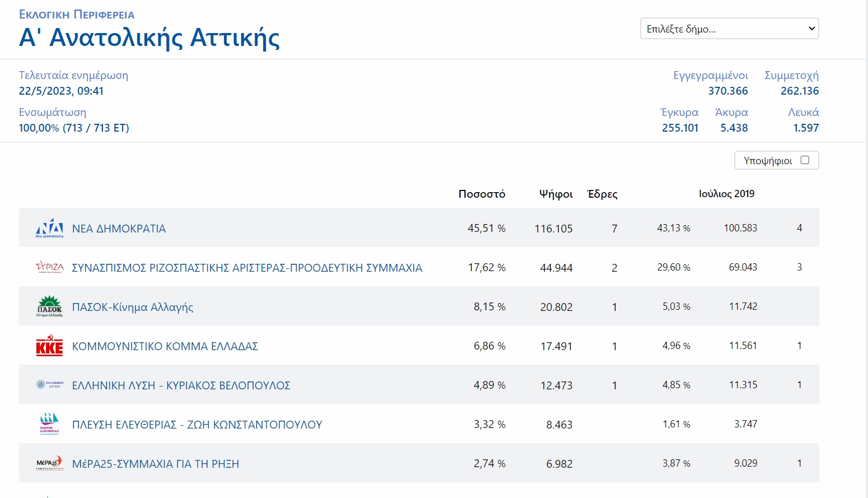Click the 12.473 votes cell
The width and height of the screenshot is (868, 498).
(x=556, y=385)
